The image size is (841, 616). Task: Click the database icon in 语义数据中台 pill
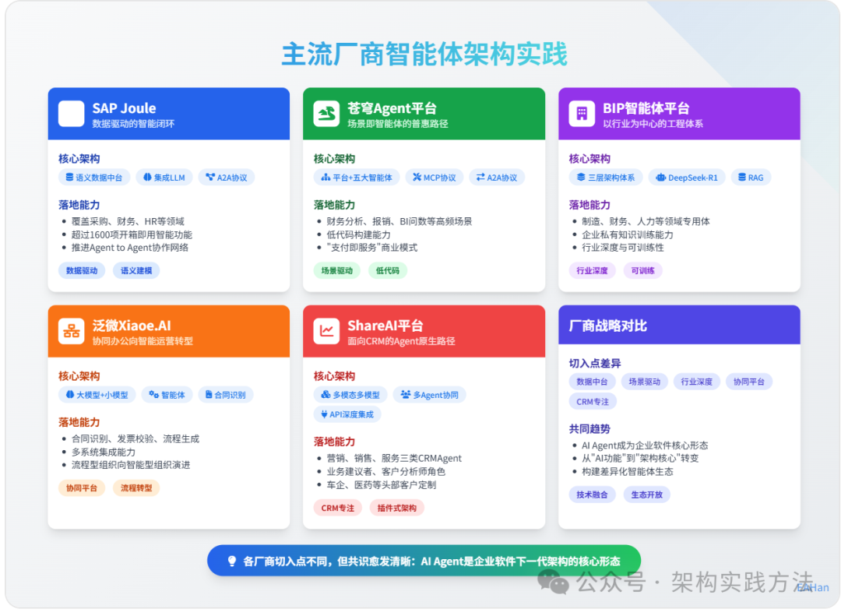click(x=70, y=177)
